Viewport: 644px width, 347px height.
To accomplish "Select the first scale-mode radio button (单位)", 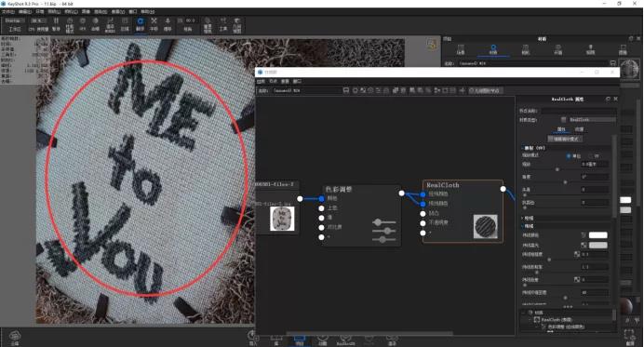I will pos(569,156).
